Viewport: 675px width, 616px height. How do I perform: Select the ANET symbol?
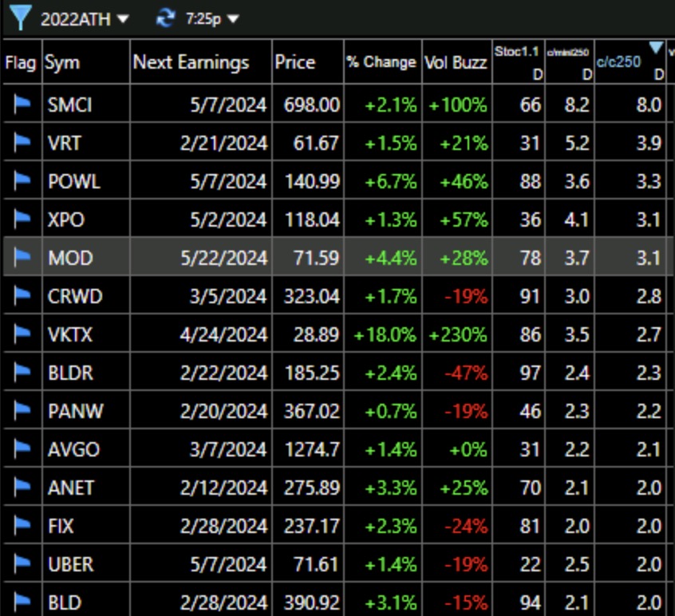(x=70, y=488)
